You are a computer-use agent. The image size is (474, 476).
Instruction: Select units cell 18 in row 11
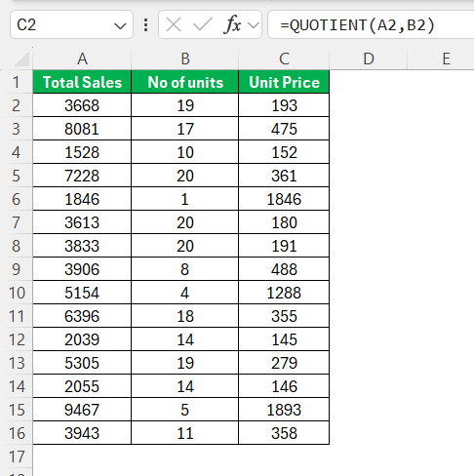click(x=185, y=316)
